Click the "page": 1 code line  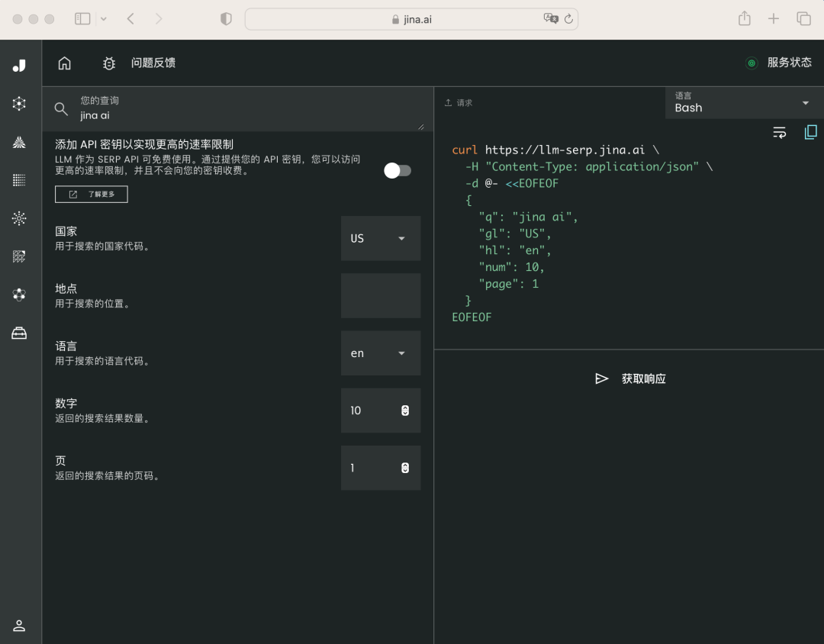(x=508, y=284)
